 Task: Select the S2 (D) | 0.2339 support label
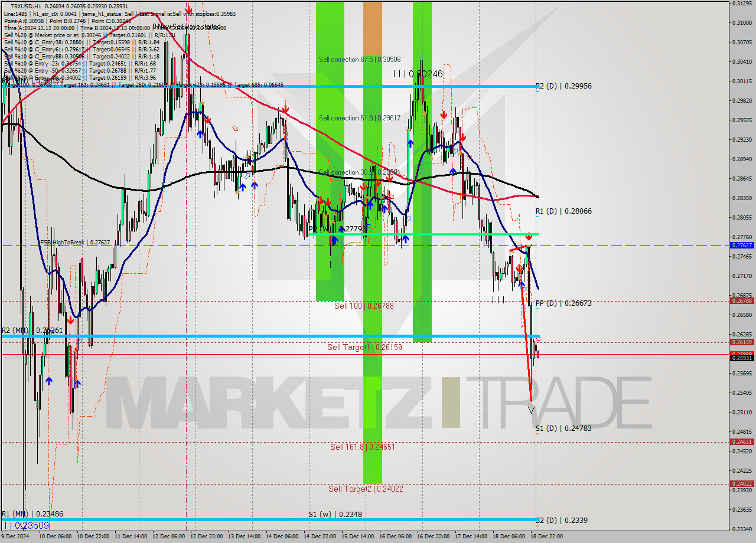pyautogui.click(x=562, y=521)
